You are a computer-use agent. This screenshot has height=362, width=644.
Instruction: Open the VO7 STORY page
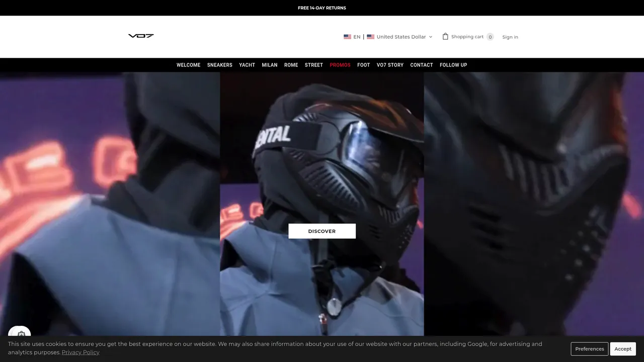(390, 65)
